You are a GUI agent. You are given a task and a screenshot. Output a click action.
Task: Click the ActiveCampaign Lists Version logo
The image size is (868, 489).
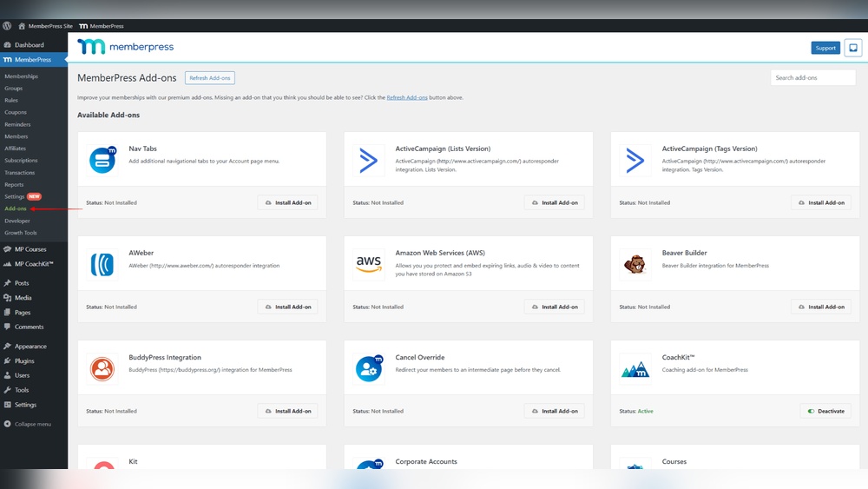pyautogui.click(x=369, y=161)
